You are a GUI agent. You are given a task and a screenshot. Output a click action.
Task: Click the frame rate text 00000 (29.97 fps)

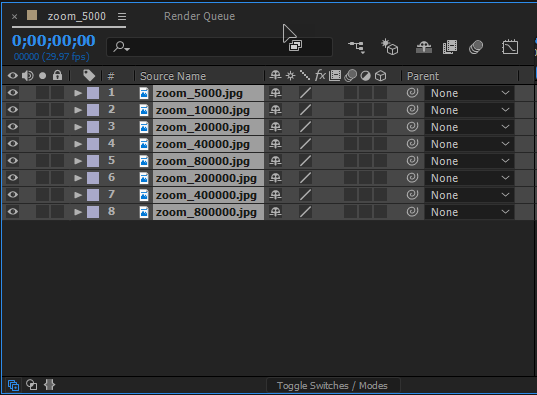pos(51,57)
